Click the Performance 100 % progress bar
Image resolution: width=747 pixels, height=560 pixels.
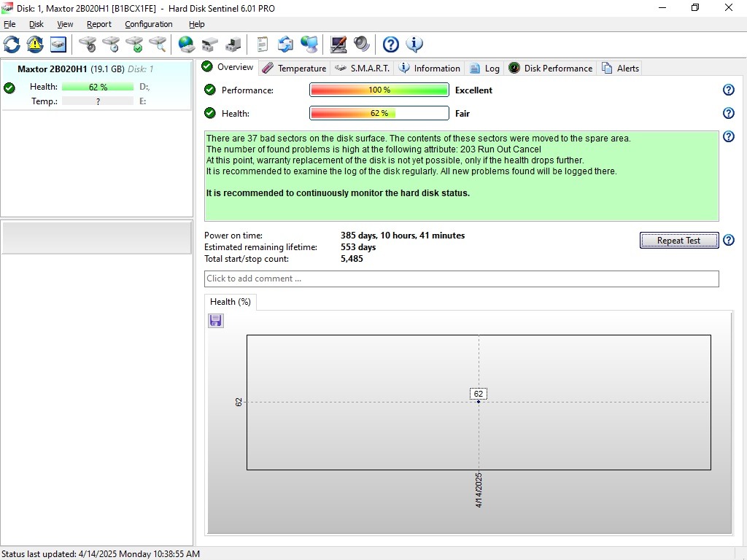pyautogui.click(x=379, y=90)
